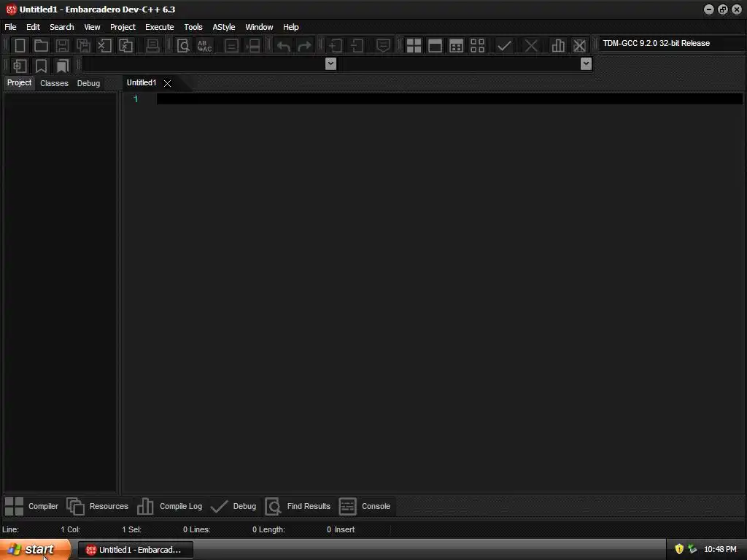Expand the second function browser dropdown arrow
747x560 pixels.
coord(586,63)
